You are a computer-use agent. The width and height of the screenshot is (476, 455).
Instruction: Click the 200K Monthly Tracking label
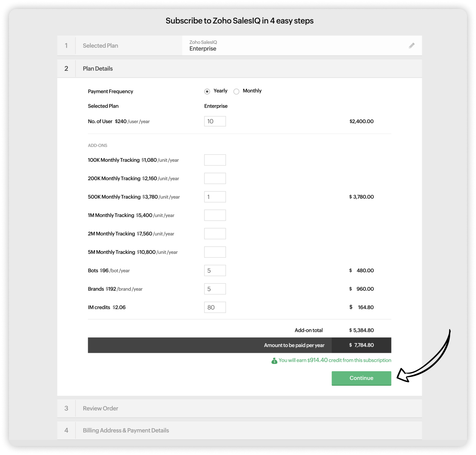[134, 178]
